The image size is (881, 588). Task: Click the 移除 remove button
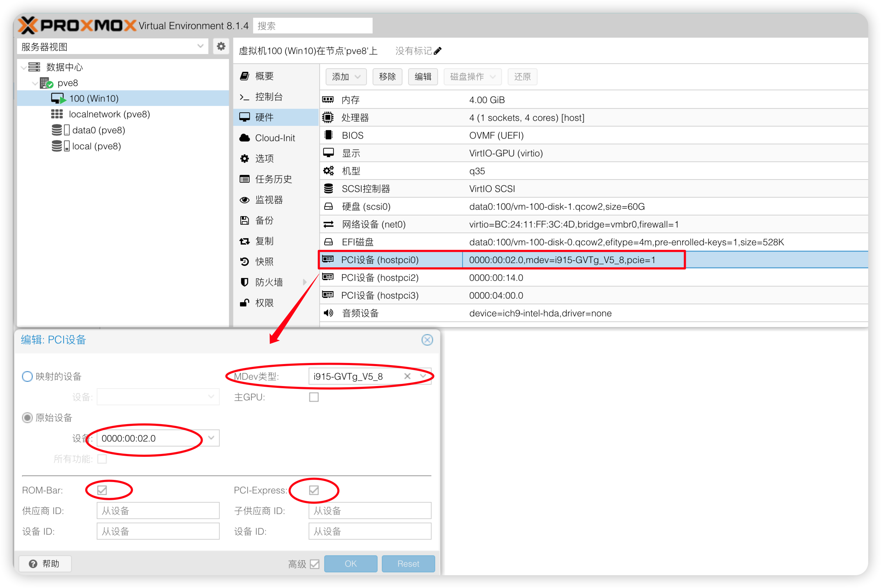(x=388, y=76)
